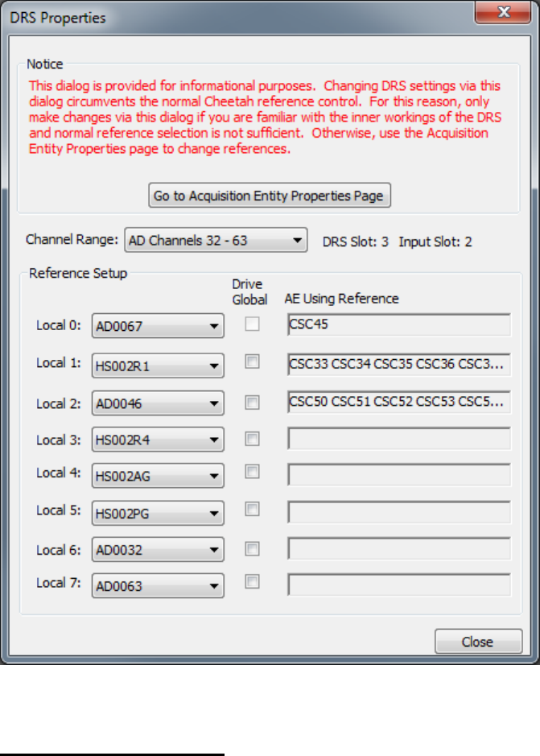The width and height of the screenshot is (540, 756).
Task: Click the 'Channel Range:' label
Action: click(x=72, y=240)
